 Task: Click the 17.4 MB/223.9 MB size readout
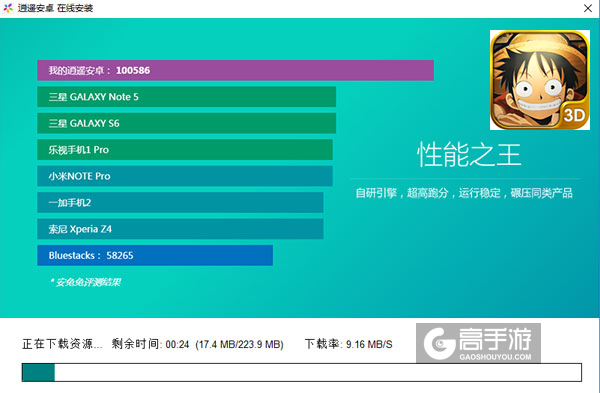coord(240,344)
